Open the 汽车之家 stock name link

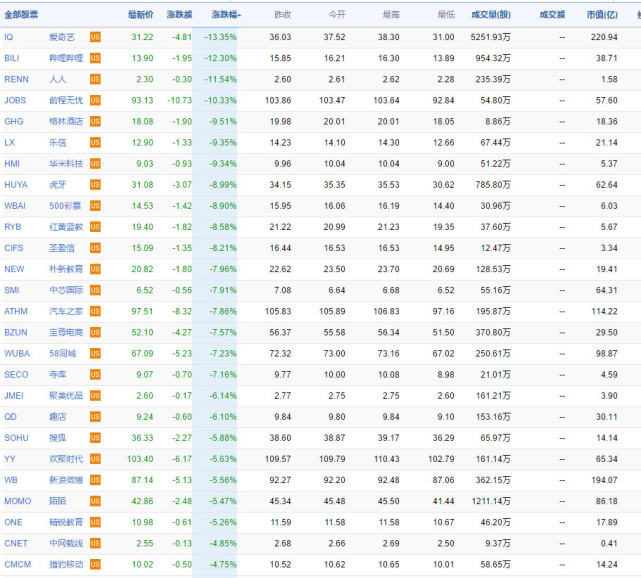click(66, 311)
